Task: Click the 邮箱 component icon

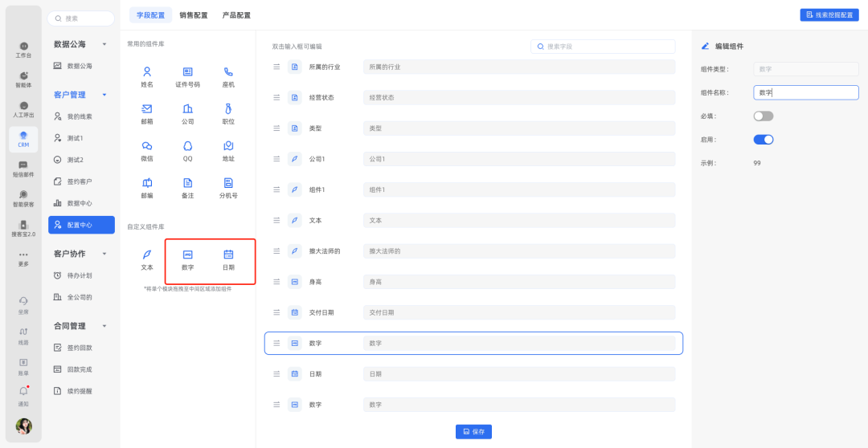Action: tap(147, 109)
